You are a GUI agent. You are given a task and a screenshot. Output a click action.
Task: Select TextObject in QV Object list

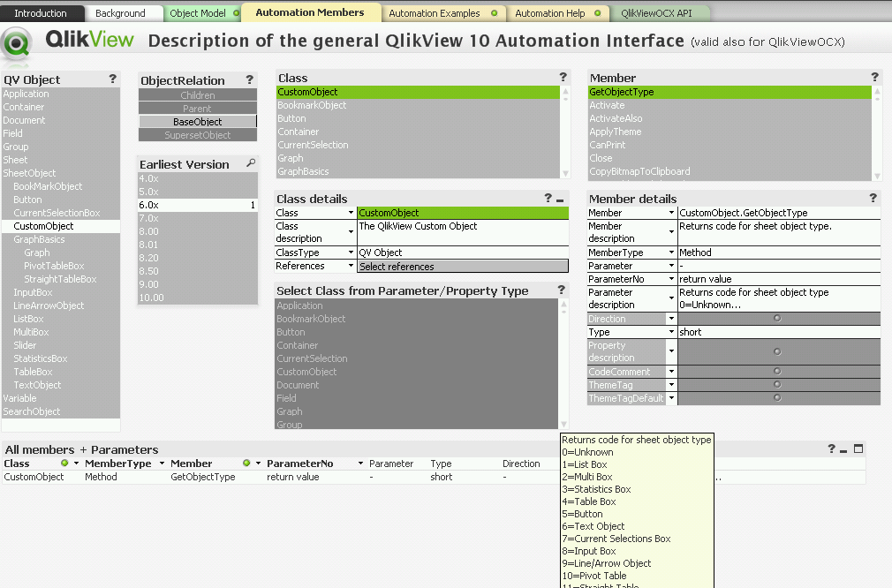(x=61, y=385)
